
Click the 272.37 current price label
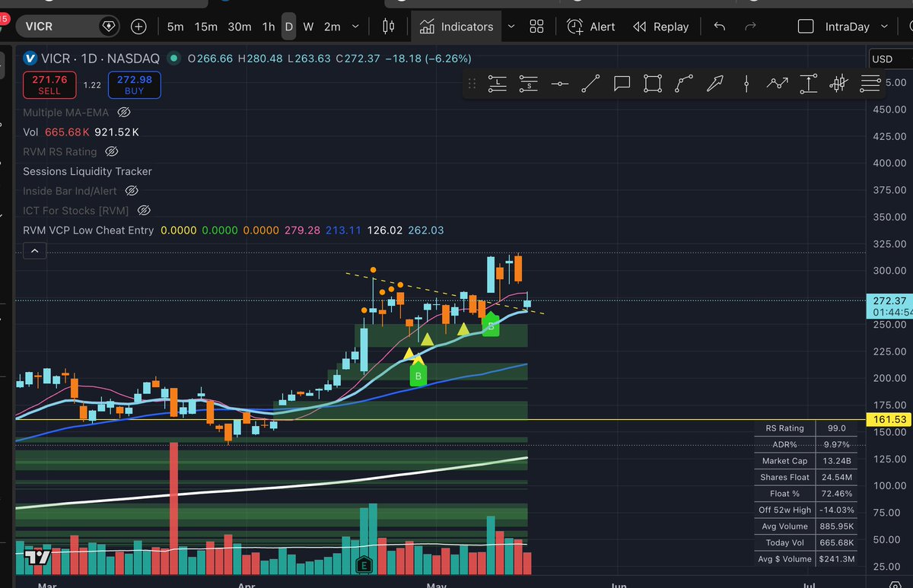click(888, 301)
